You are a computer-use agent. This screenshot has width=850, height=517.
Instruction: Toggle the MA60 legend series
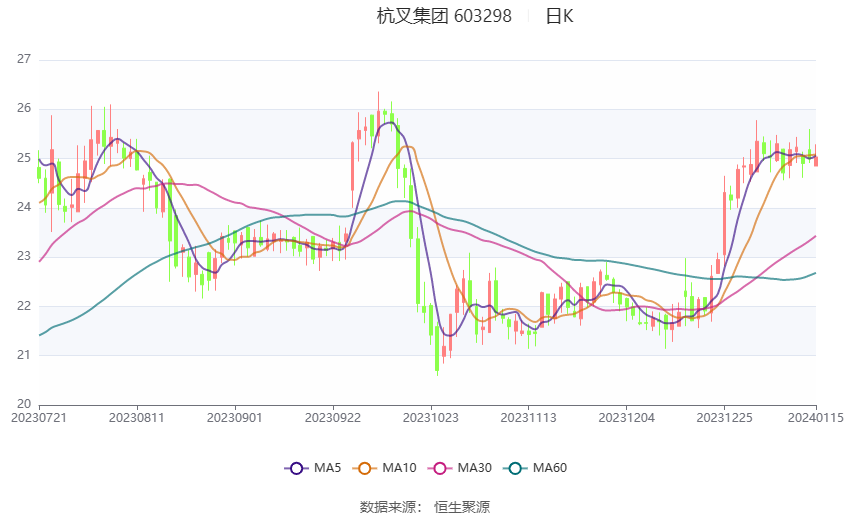tap(535, 468)
